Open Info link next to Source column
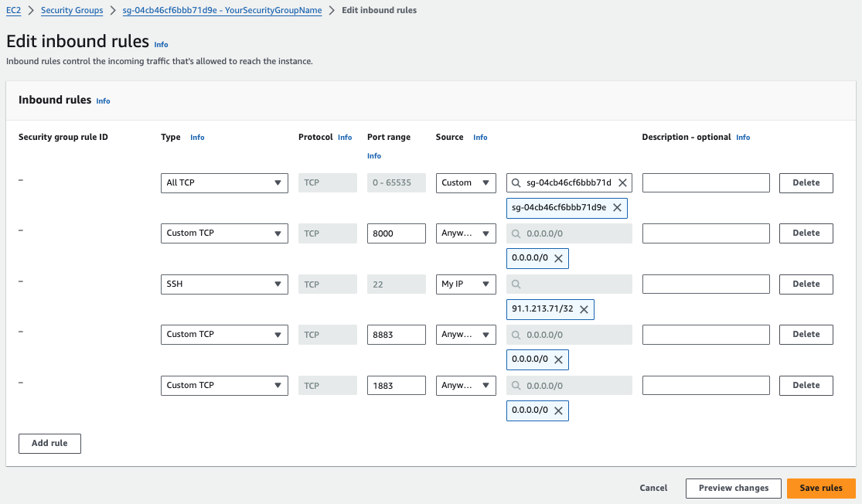This screenshot has width=862, height=504. click(x=480, y=138)
